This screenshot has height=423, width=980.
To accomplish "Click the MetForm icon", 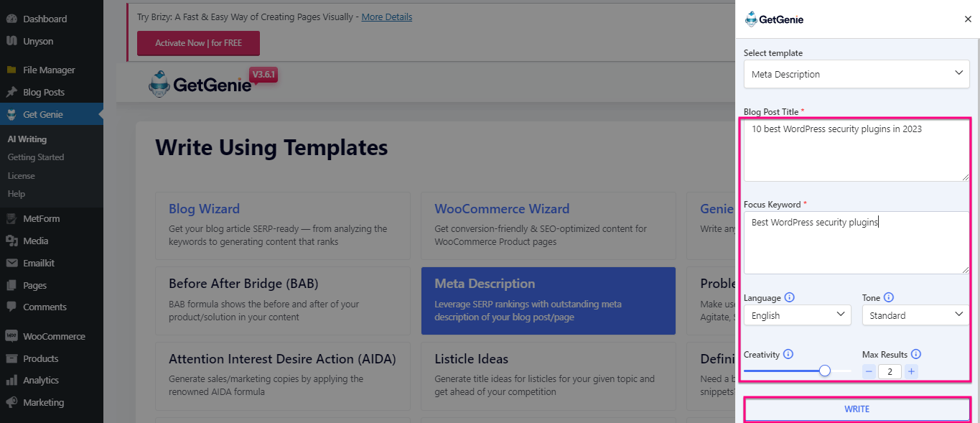I will [11, 218].
